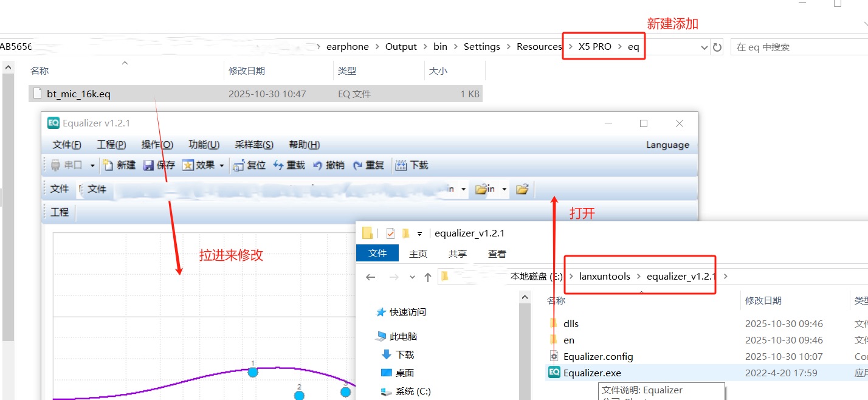Click 本地磁盘 (E:) breadcrumb segment
Viewport: 868px width, 400px height.
coord(536,277)
